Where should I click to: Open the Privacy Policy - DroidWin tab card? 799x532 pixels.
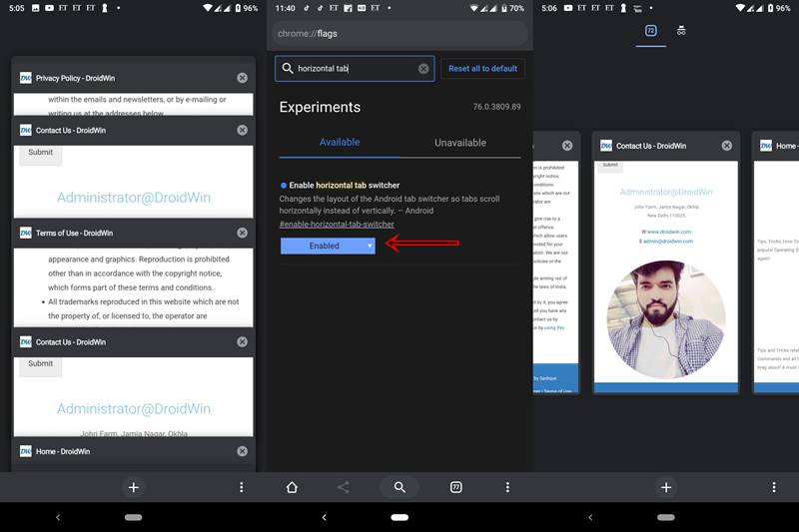[x=133, y=90]
